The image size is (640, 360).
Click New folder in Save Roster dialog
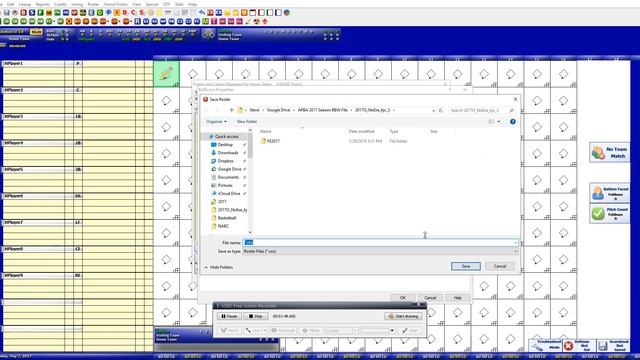pos(247,122)
